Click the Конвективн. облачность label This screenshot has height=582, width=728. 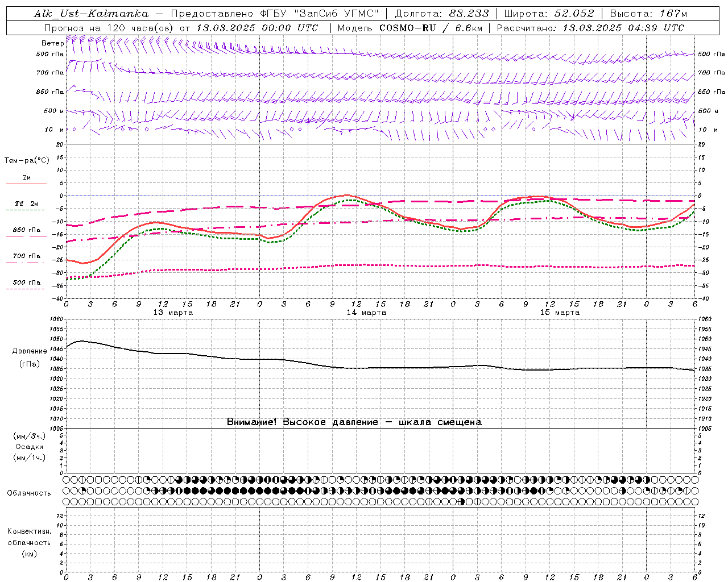(29, 537)
